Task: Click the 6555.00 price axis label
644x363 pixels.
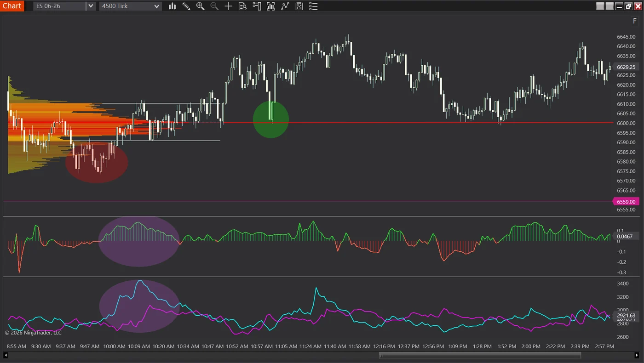Action: (x=626, y=210)
